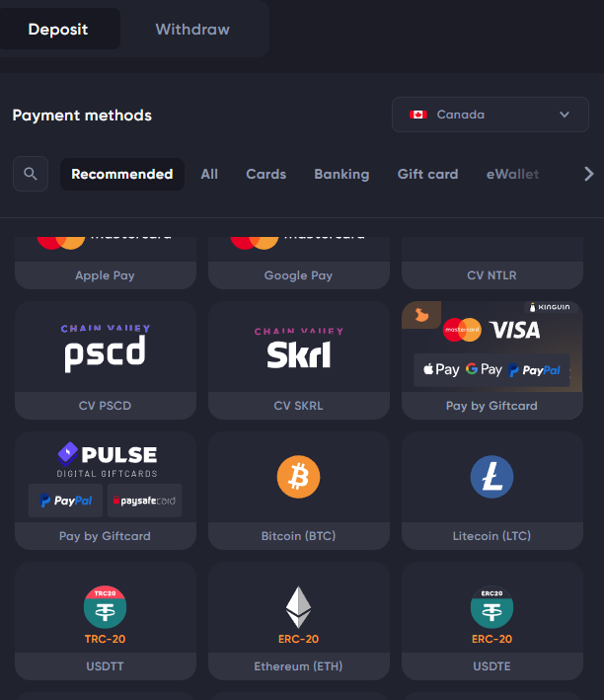Show more payment categories with right arrow
The width and height of the screenshot is (604, 700).
point(589,174)
